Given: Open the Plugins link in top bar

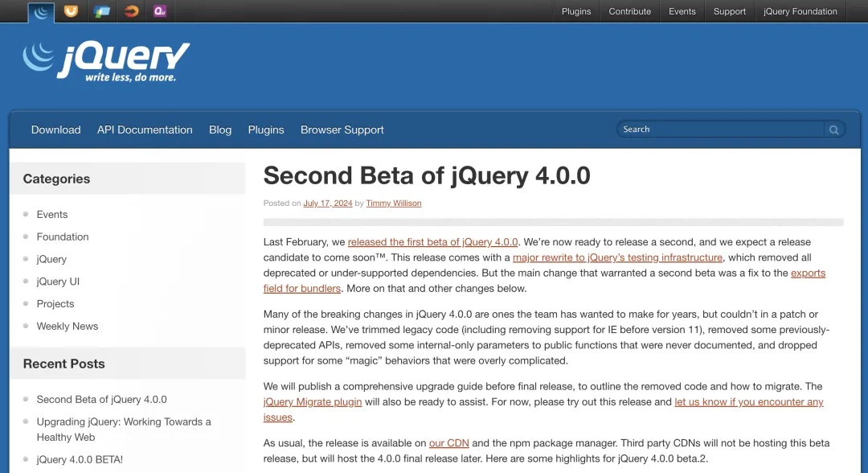Looking at the screenshot, I should pos(576,11).
